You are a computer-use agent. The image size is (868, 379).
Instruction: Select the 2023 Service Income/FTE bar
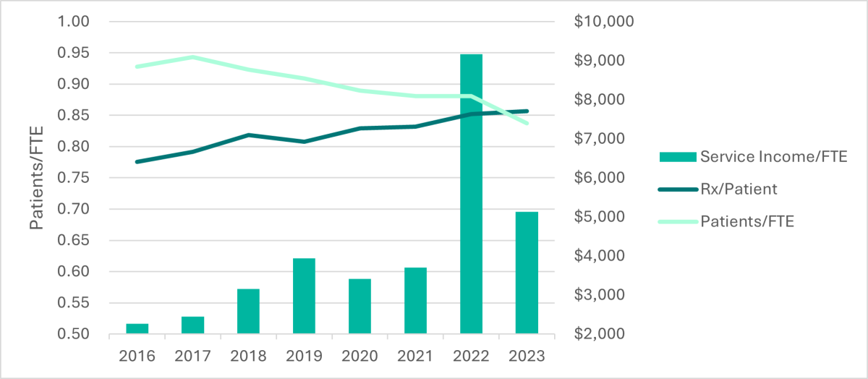(x=527, y=273)
